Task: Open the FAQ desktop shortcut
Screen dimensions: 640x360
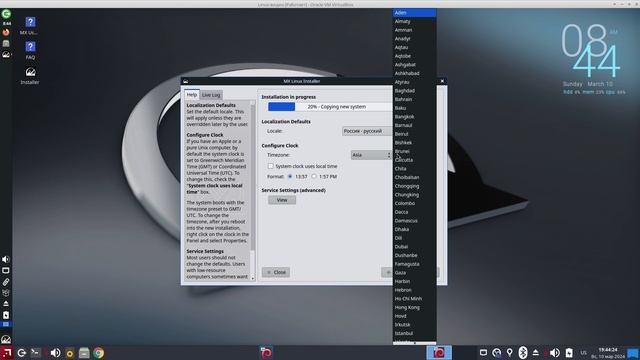Action: pos(30,50)
